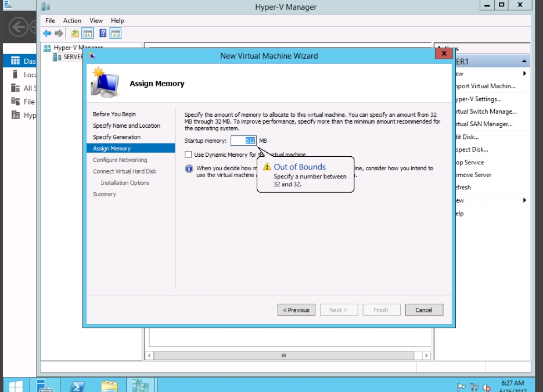The image size is (543, 392).
Task: Go to Specify Name and Location step
Action: tap(127, 125)
